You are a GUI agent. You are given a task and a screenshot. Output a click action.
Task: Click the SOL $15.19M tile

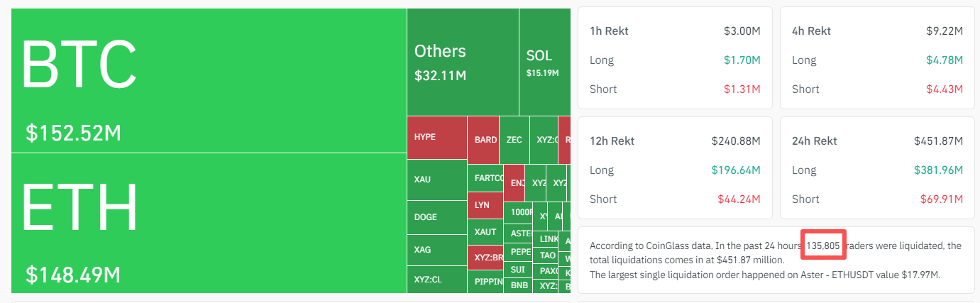click(x=544, y=62)
